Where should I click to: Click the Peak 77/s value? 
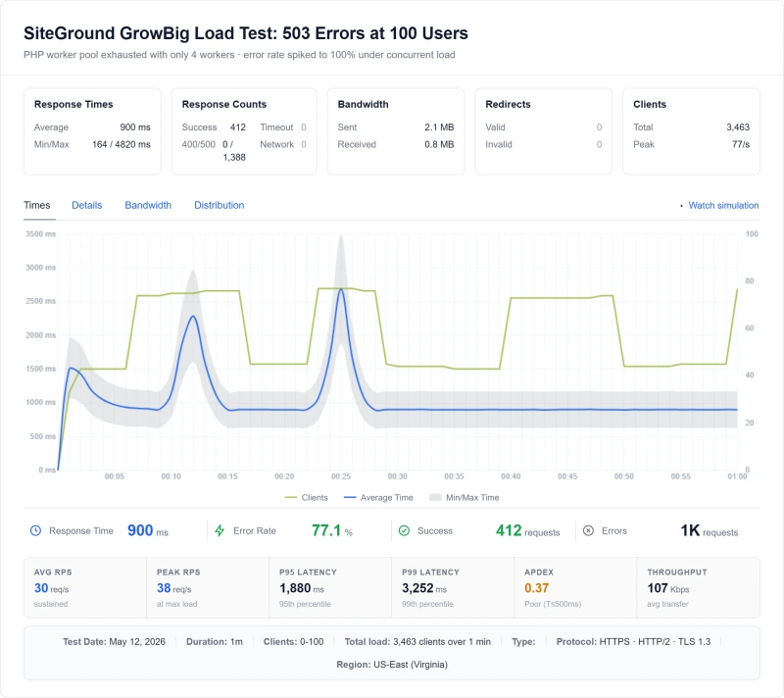(741, 144)
